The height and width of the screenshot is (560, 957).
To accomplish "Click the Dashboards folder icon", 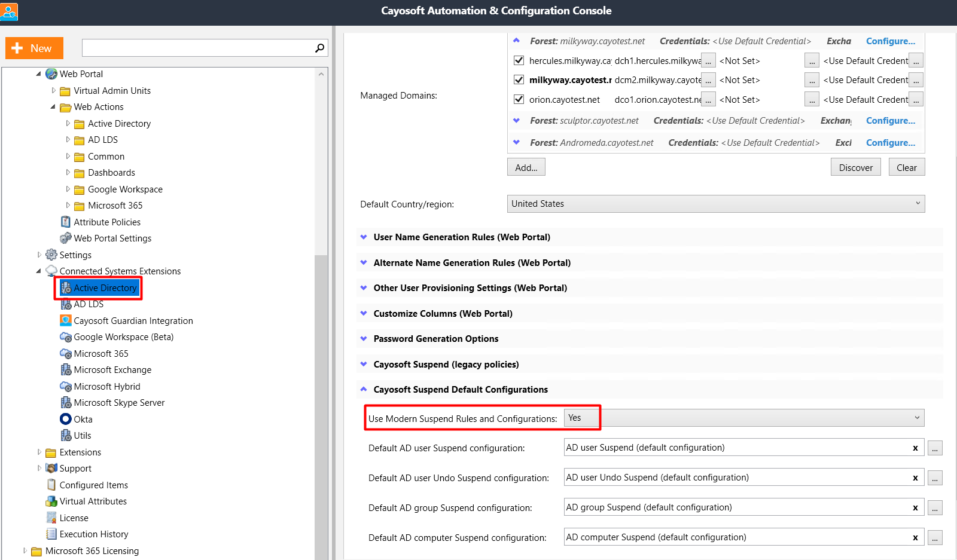I will tap(79, 173).
